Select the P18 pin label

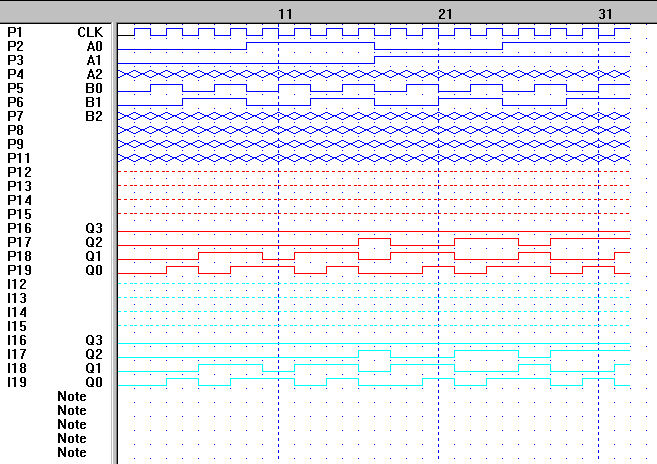click(x=19, y=256)
